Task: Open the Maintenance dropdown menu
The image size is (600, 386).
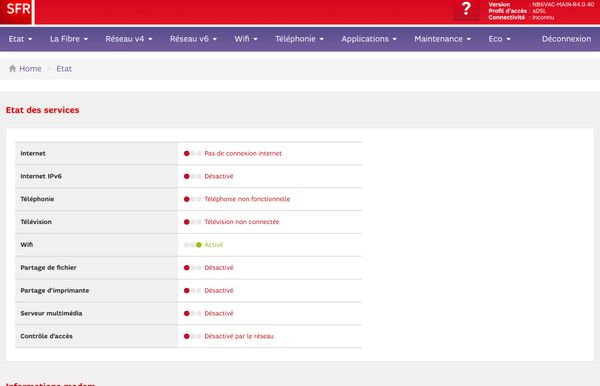Action: [x=443, y=39]
